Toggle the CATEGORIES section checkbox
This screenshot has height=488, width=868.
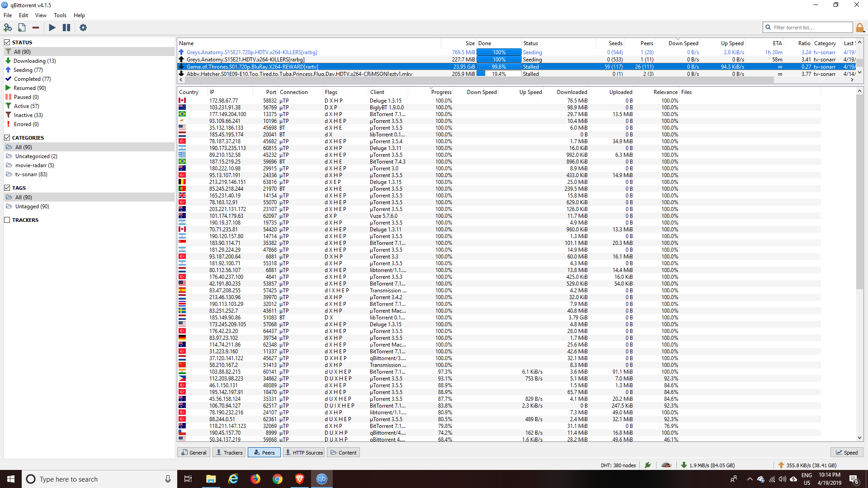click(x=7, y=137)
